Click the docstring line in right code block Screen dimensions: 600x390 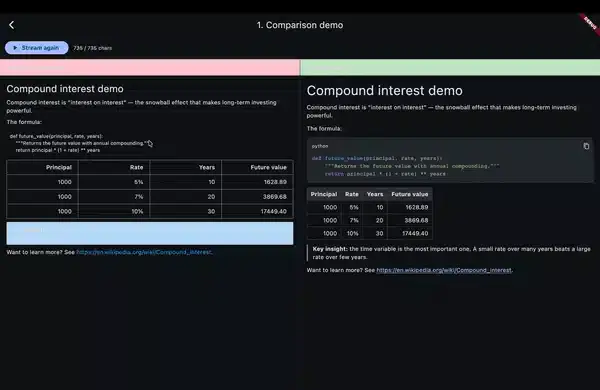[412, 166]
